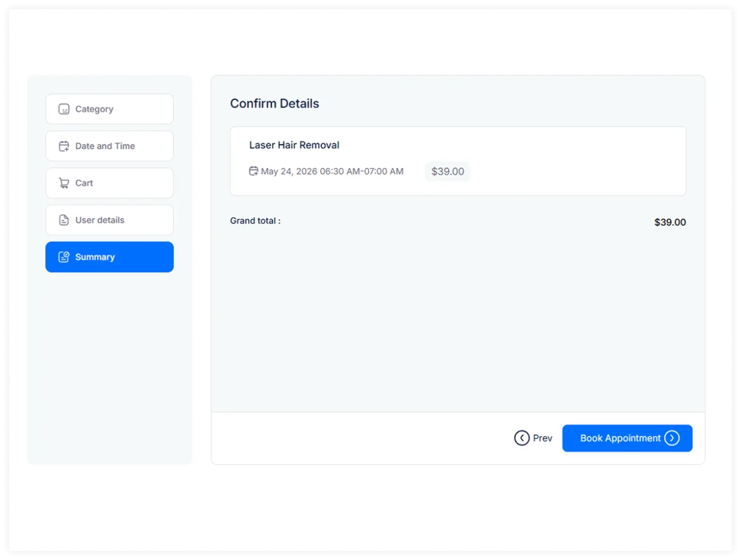Click the Book Appointment button
Screen dimensions: 741x560
point(627,438)
